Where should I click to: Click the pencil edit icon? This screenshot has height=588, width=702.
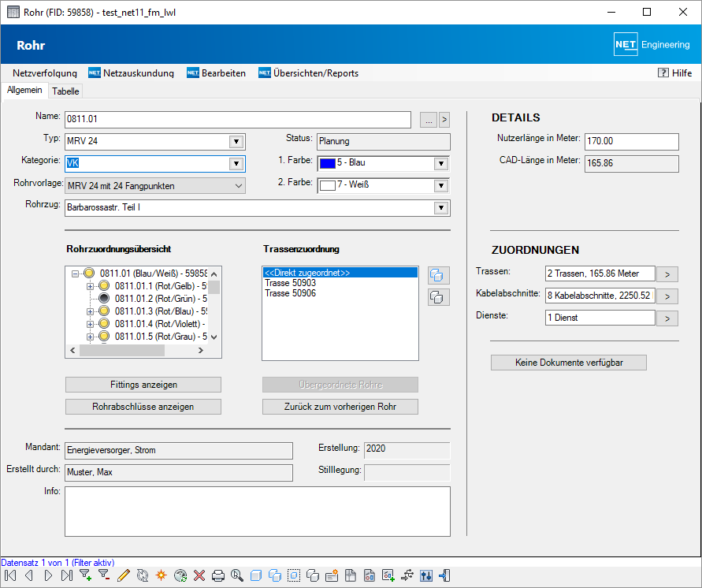pyautogui.click(x=123, y=576)
